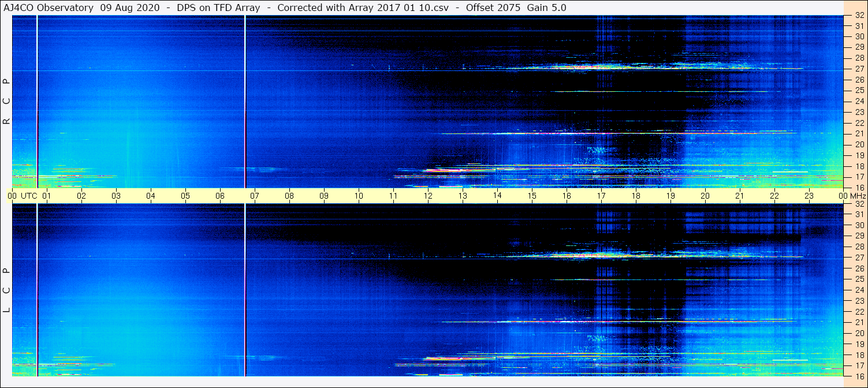Click the 32 MHz label of RCP panel
The height and width of the screenshot is (388, 868).
click(859, 16)
